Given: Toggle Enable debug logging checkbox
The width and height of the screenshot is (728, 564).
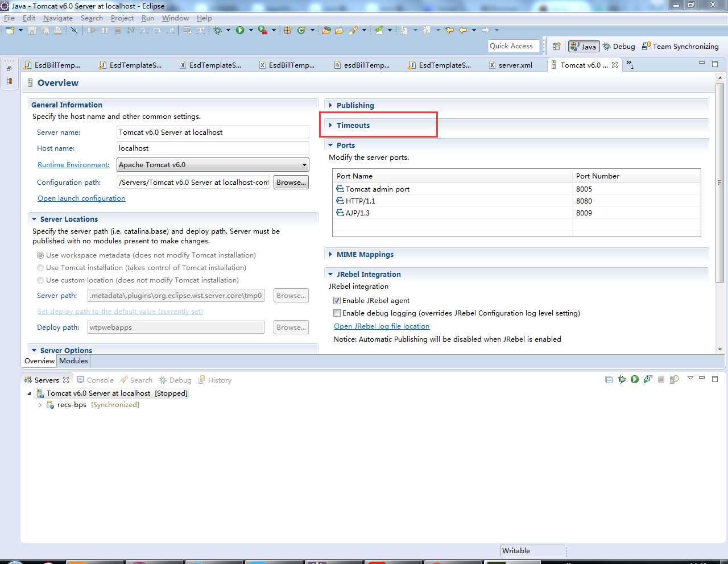Looking at the screenshot, I should pos(337,313).
